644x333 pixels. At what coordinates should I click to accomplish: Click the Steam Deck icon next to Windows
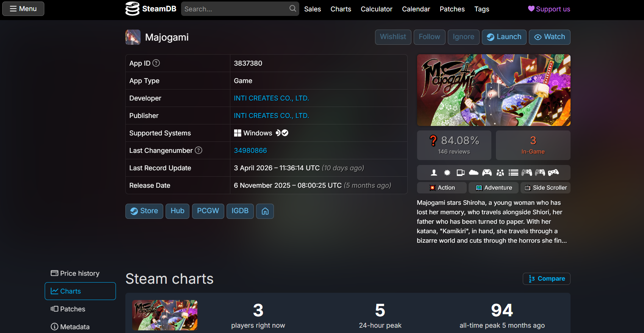click(x=278, y=133)
